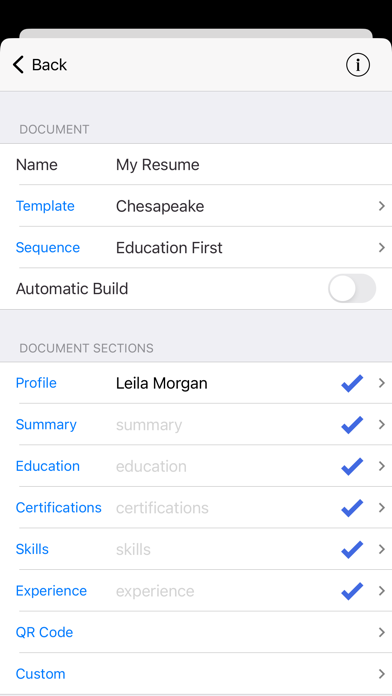Tap the Back arrow icon

pos(18,65)
